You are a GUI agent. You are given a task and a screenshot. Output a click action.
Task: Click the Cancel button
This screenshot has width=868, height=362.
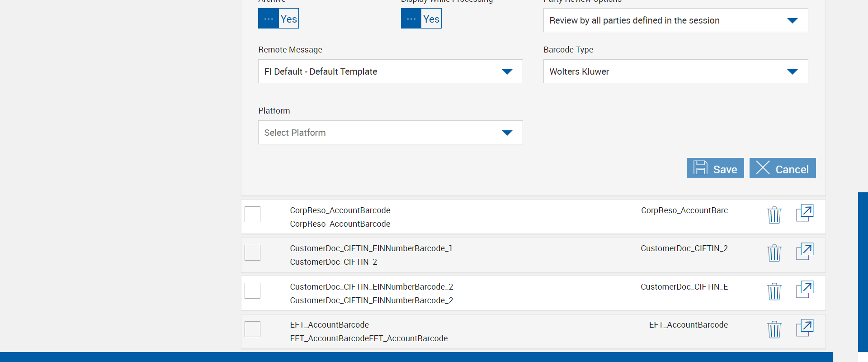782,168
